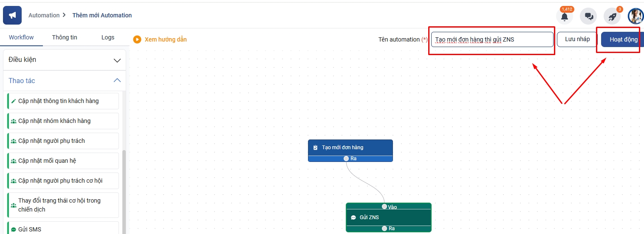This screenshot has width=644, height=234.
Task: Click the megaphone app logo icon
Action: [12, 15]
